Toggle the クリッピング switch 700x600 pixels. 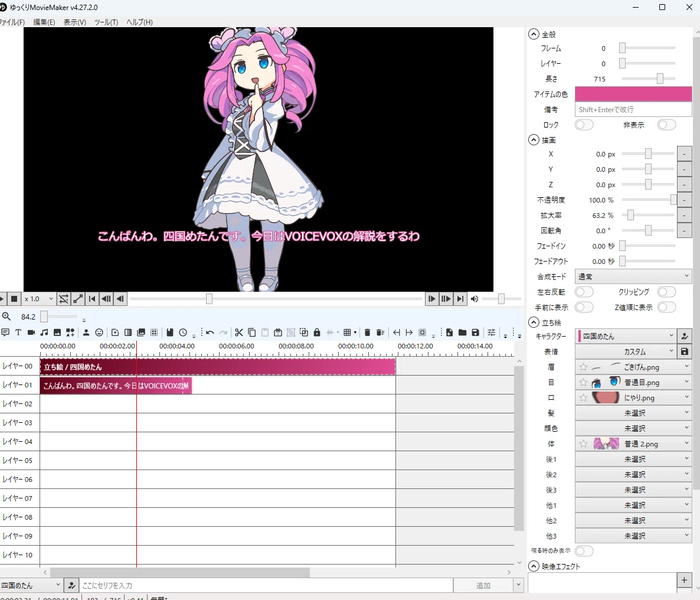point(666,292)
